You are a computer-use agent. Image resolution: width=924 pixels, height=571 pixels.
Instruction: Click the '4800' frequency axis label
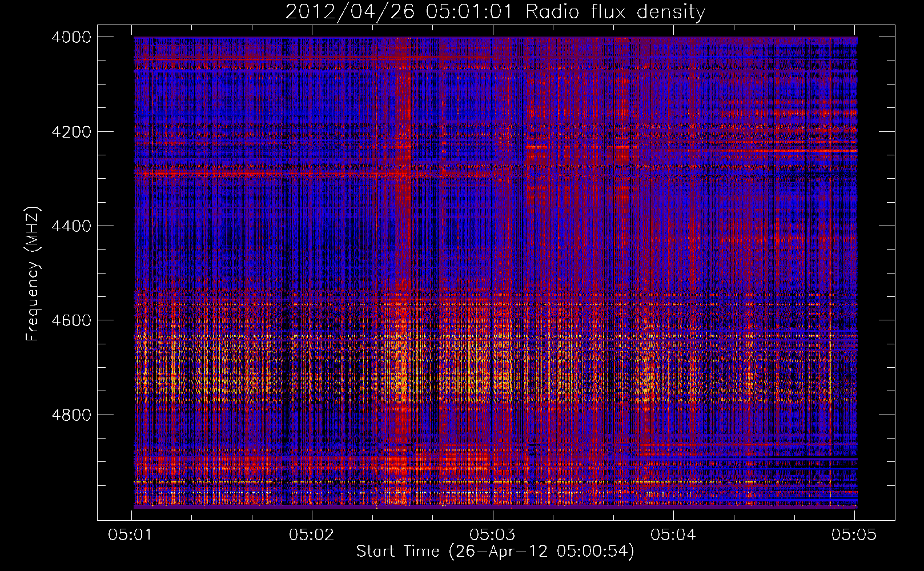(71, 415)
